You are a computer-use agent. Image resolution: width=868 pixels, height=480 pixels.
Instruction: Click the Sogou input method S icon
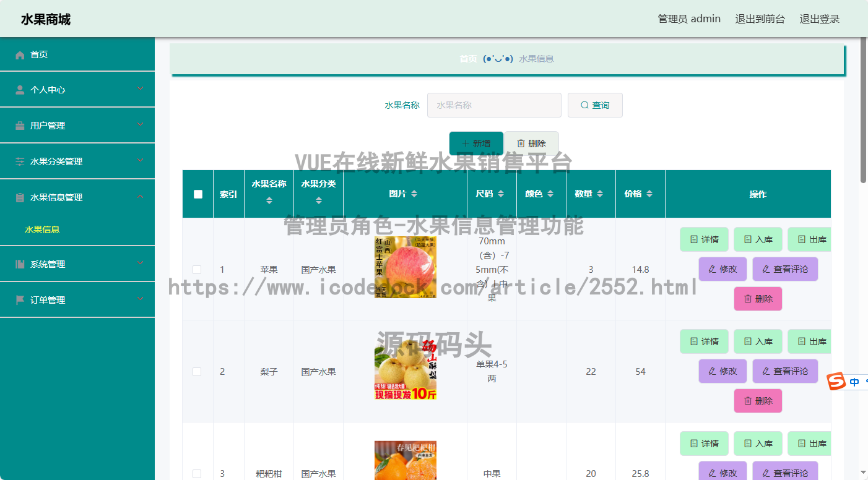837,382
